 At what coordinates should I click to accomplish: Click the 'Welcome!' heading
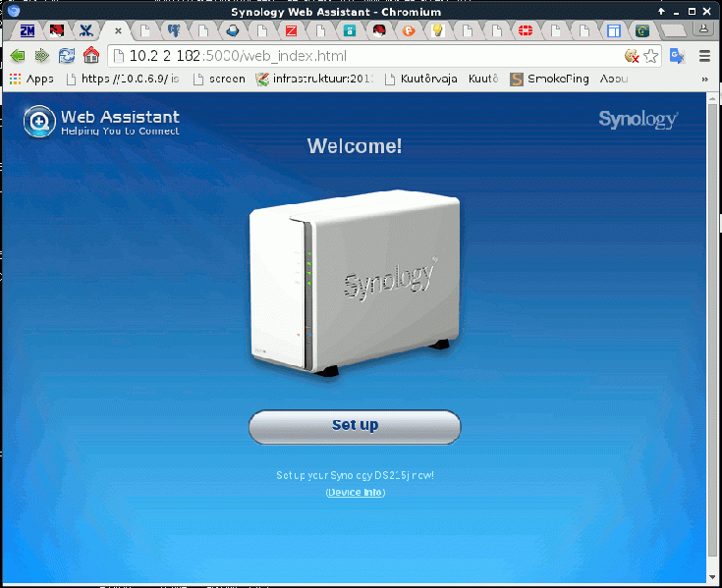pos(355,146)
